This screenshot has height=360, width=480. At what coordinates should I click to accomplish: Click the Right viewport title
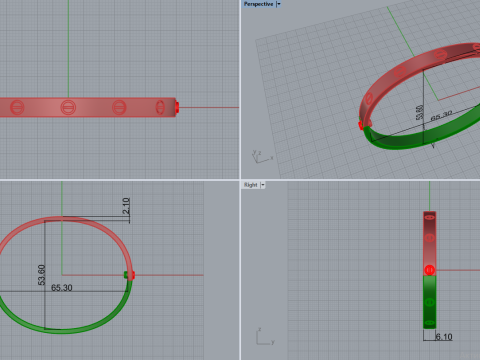click(x=251, y=185)
